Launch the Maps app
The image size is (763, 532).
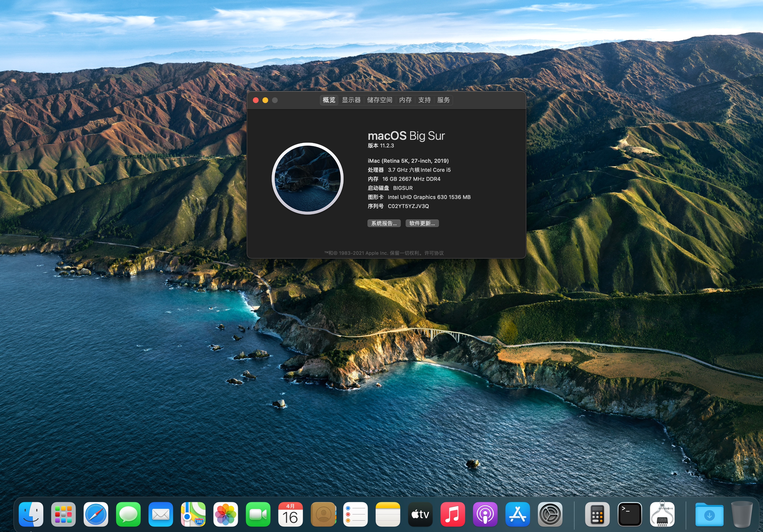[193, 514]
